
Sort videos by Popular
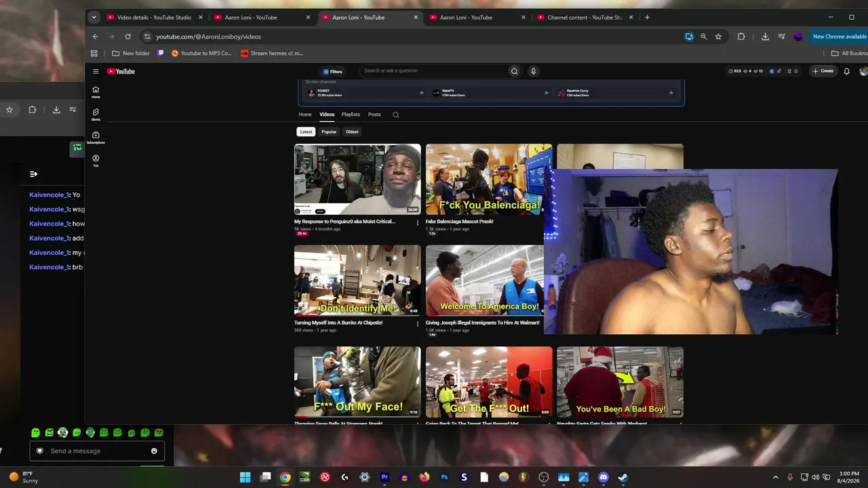(x=329, y=131)
